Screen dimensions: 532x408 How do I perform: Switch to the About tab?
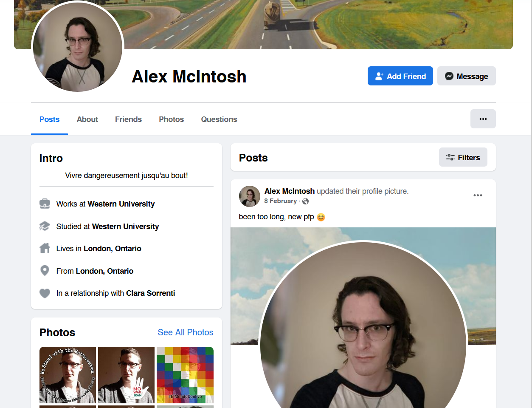[87, 119]
